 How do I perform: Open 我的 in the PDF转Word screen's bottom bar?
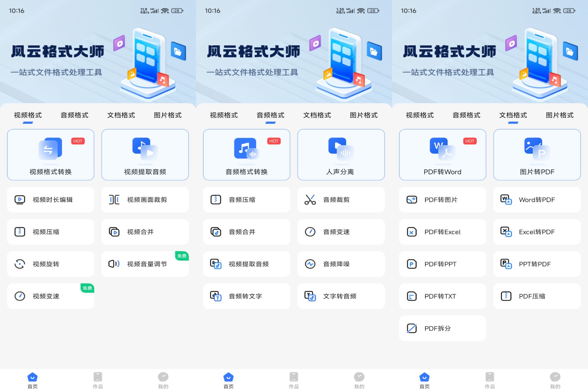(x=555, y=380)
